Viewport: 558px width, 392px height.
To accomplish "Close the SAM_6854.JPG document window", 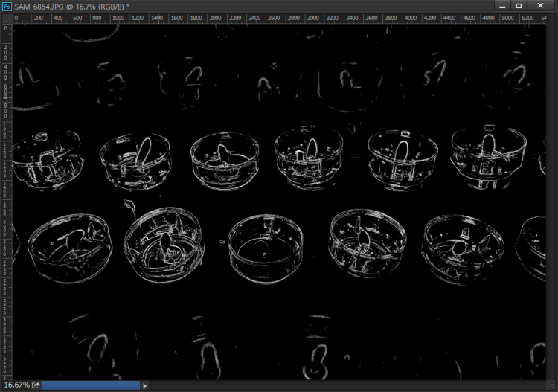I will click(x=540, y=6).
